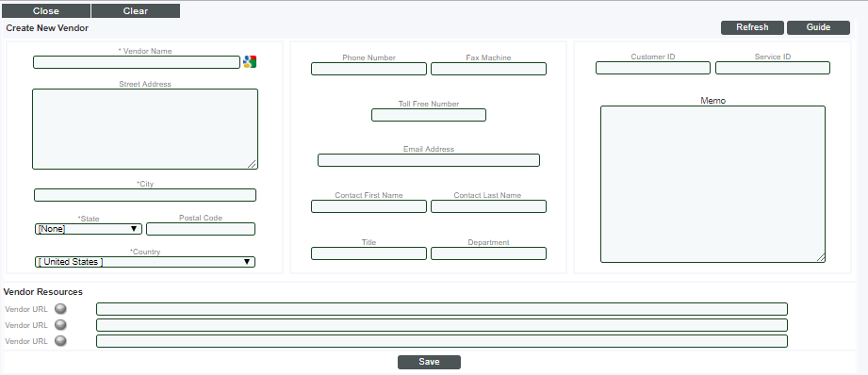Open the State dropdown showing [None]
Screen dimensions: 868x375
click(x=89, y=229)
